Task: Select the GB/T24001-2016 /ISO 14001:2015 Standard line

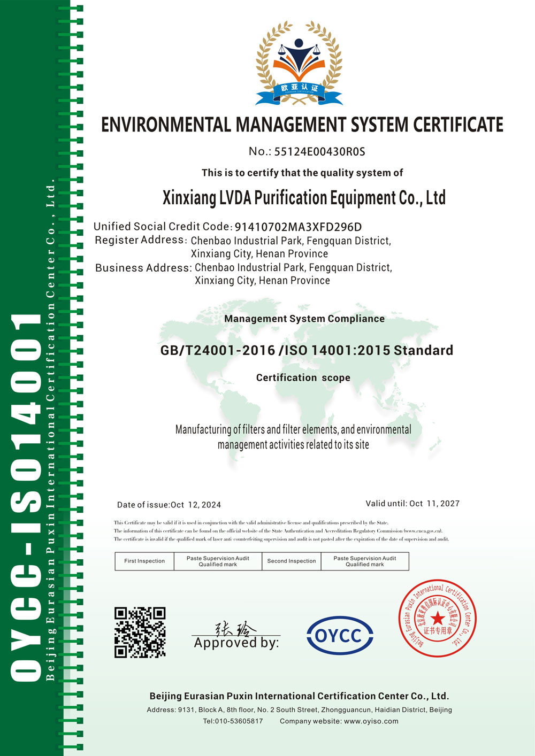Action: click(307, 350)
